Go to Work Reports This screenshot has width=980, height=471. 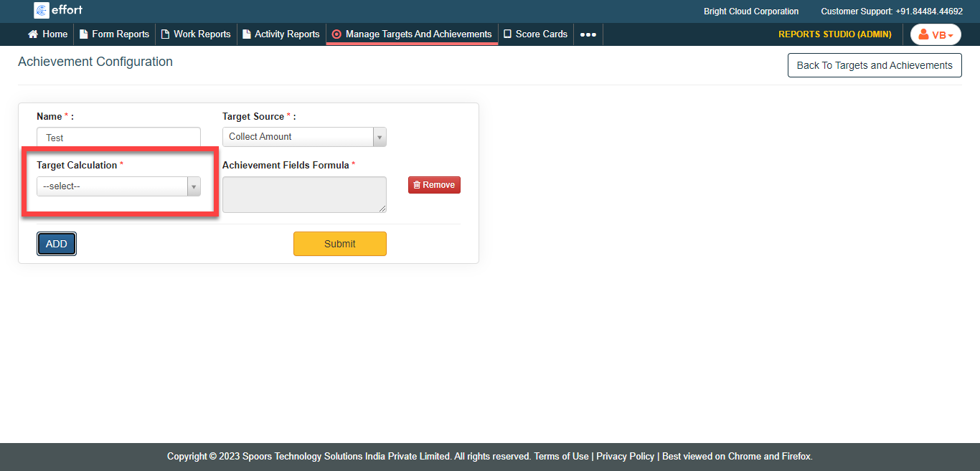click(x=196, y=34)
